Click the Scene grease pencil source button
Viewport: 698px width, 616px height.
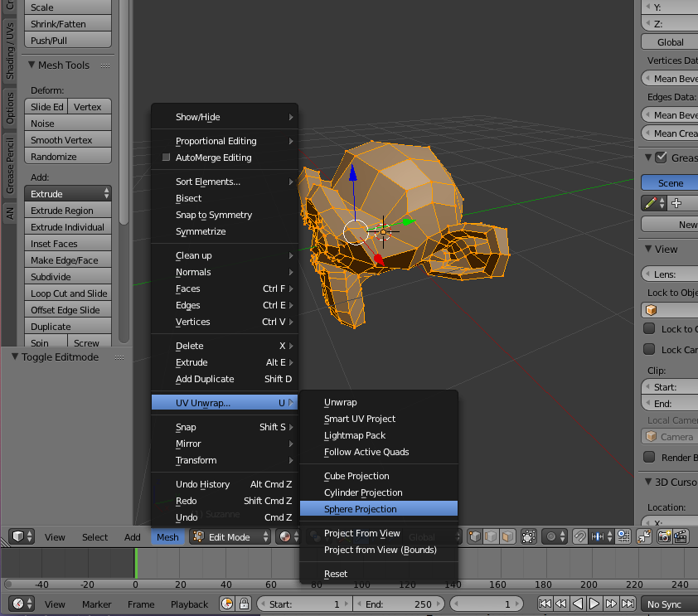click(x=670, y=183)
